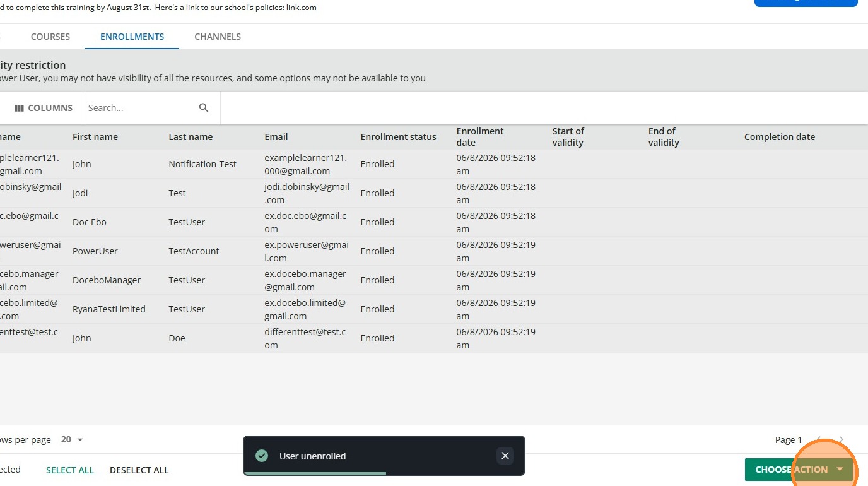Select the Jodi first name cell

coord(80,193)
